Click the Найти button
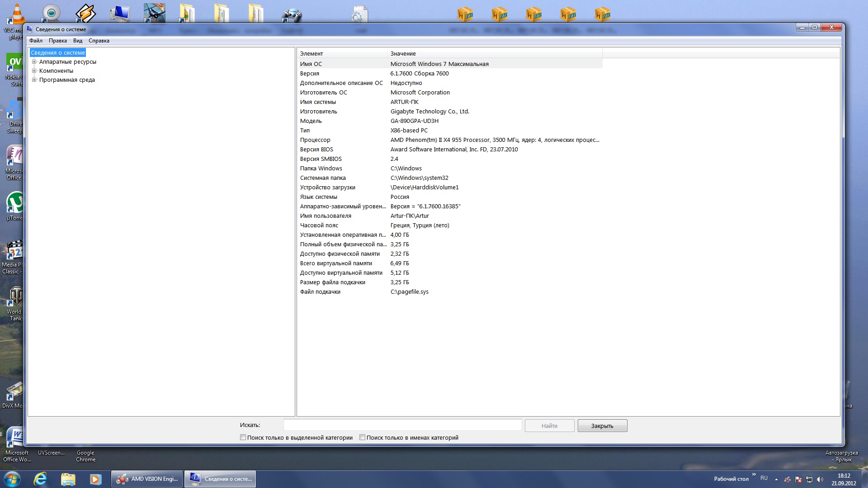The height and width of the screenshot is (488, 868). (x=549, y=426)
